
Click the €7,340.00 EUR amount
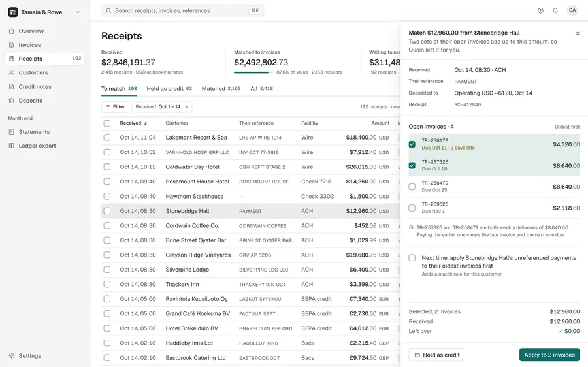tap(368, 299)
